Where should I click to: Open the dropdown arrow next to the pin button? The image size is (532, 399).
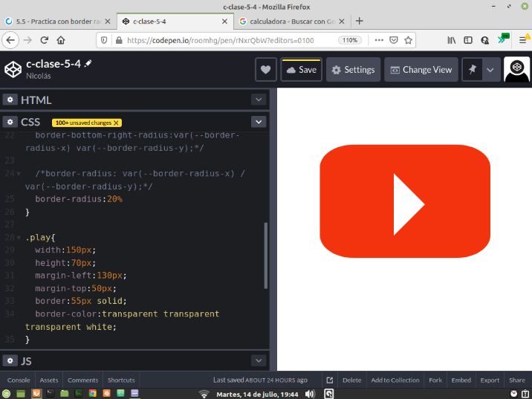click(490, 70)
